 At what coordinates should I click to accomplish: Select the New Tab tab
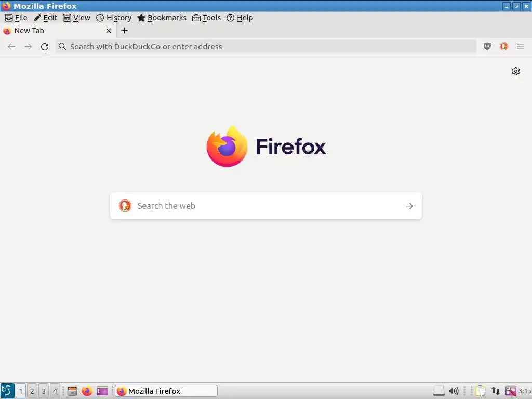click(x=58, y=31)
